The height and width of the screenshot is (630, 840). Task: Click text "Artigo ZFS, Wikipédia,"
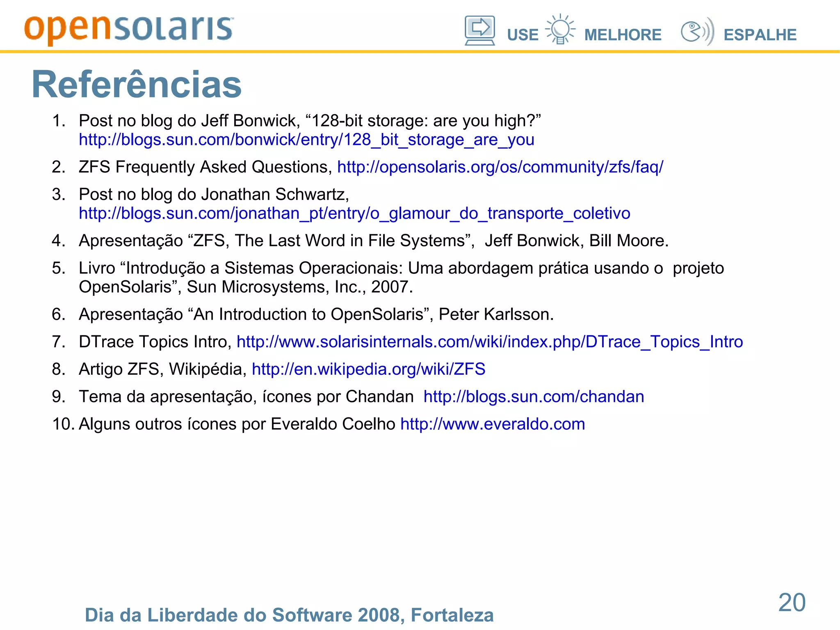click(163, 369)
